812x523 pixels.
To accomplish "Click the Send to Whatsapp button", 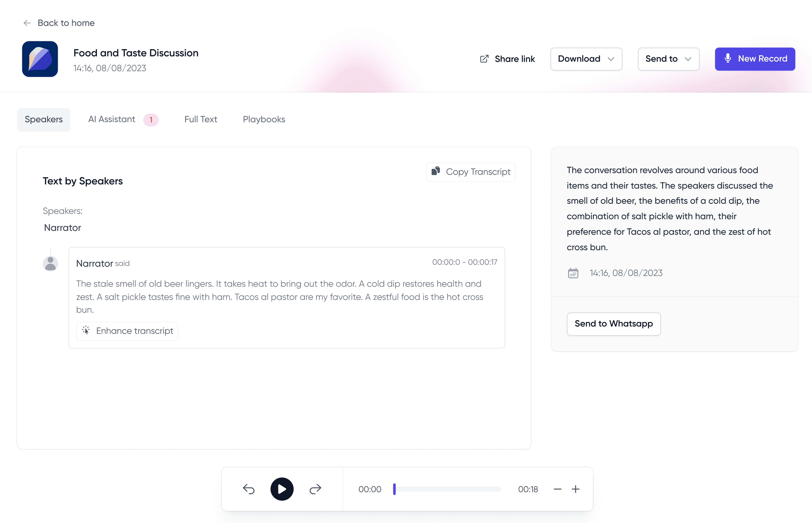I will 613,324.
